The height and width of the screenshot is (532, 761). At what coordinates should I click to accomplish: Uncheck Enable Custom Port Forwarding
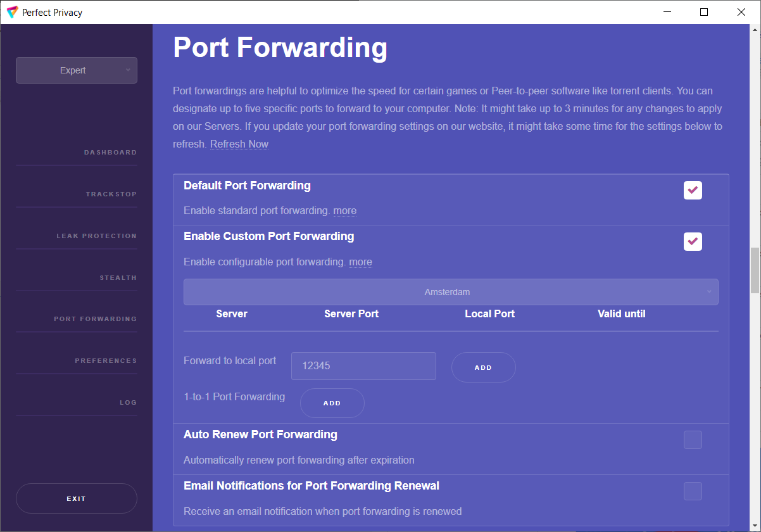[693, 241]
